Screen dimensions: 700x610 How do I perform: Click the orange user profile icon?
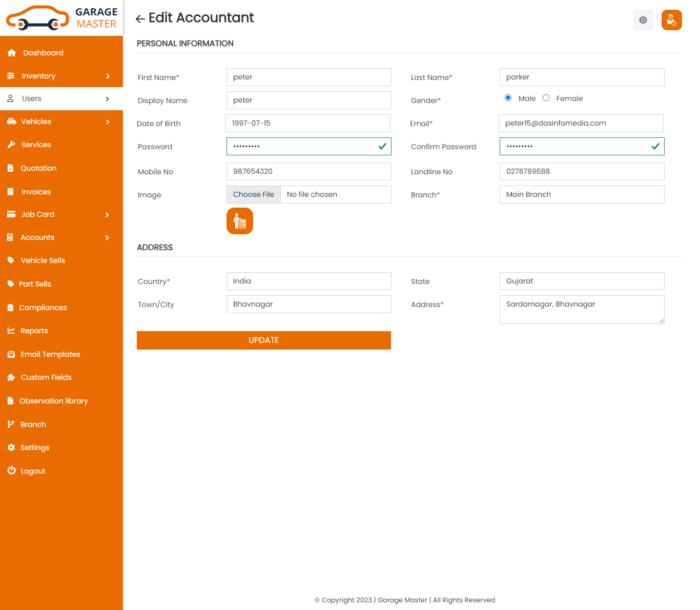[x=671, y=20]
